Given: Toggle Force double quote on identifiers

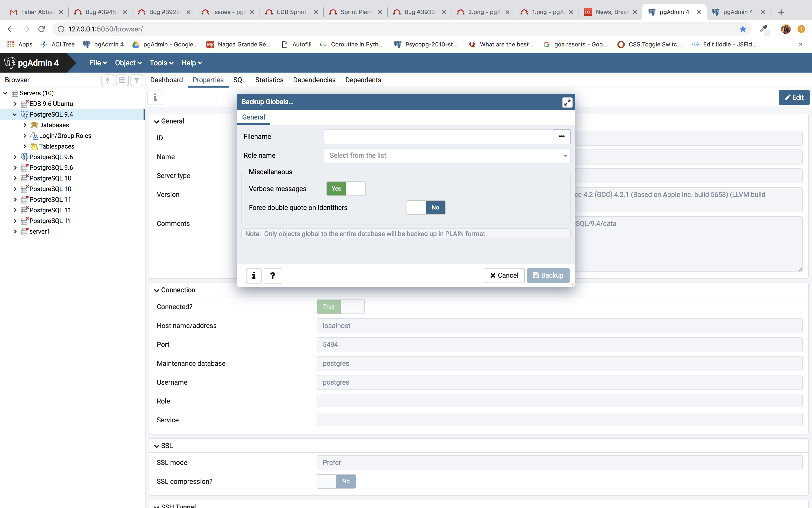Looking at the screenshot, I should (x=426, y=208).
